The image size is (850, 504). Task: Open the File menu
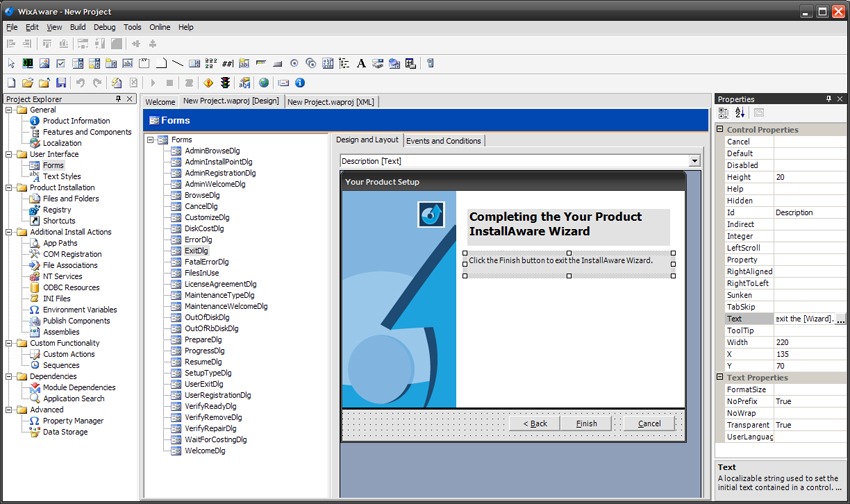pos(12,27)
